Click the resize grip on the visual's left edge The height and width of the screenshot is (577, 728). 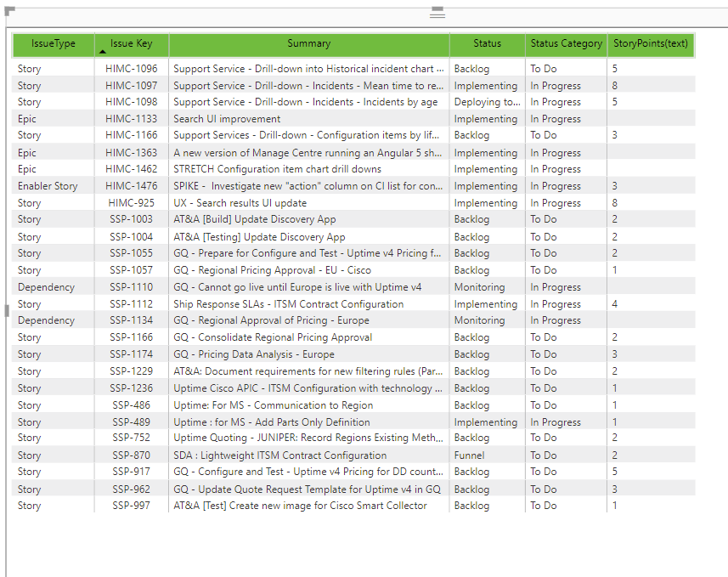(7, 310)
